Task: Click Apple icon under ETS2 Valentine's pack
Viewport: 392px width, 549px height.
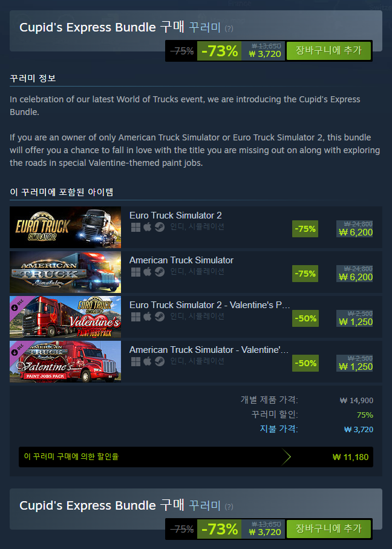Action: (148, 317)
